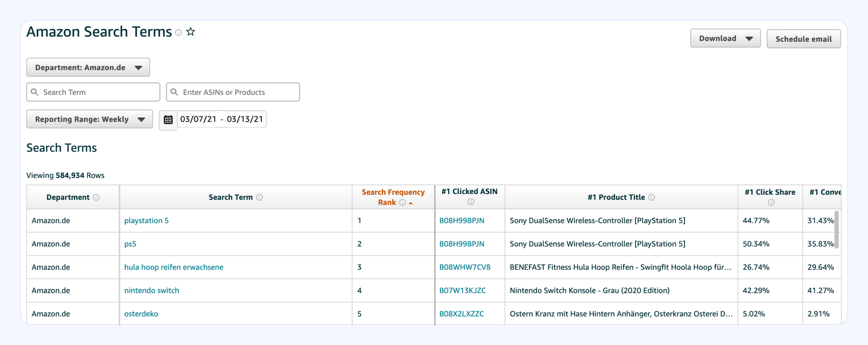The height and width of the screenshot is (345, 868).
Task: Toggle ascending sort arrow on Search Frequency Rank
Action: [x=410, y=203]
